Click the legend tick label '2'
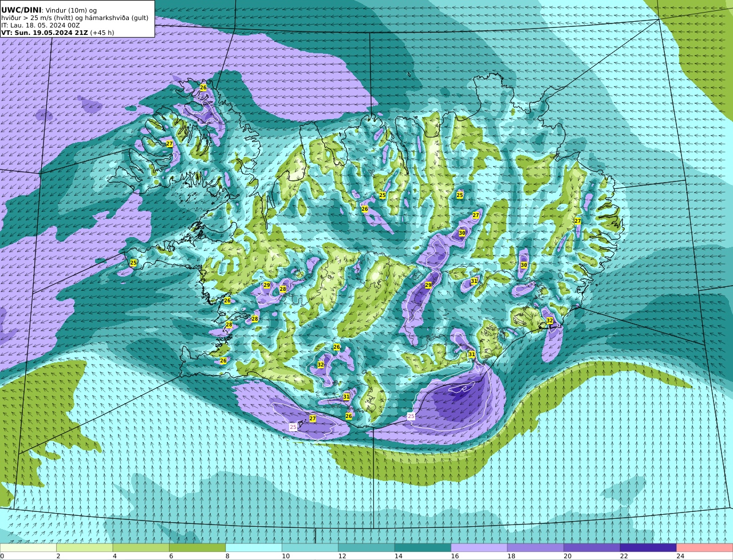Image resolution: width=733 pixels, height=560 pixels. pos(58,556)
